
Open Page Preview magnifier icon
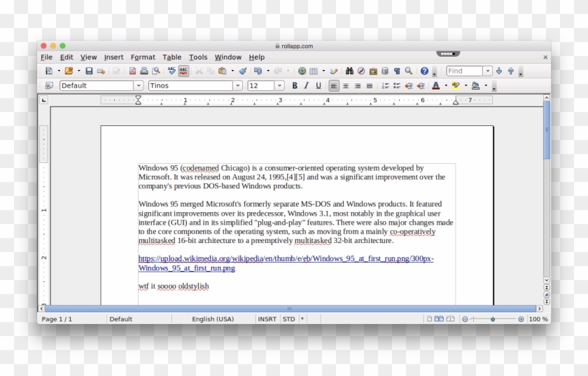[x=156, y=71]
